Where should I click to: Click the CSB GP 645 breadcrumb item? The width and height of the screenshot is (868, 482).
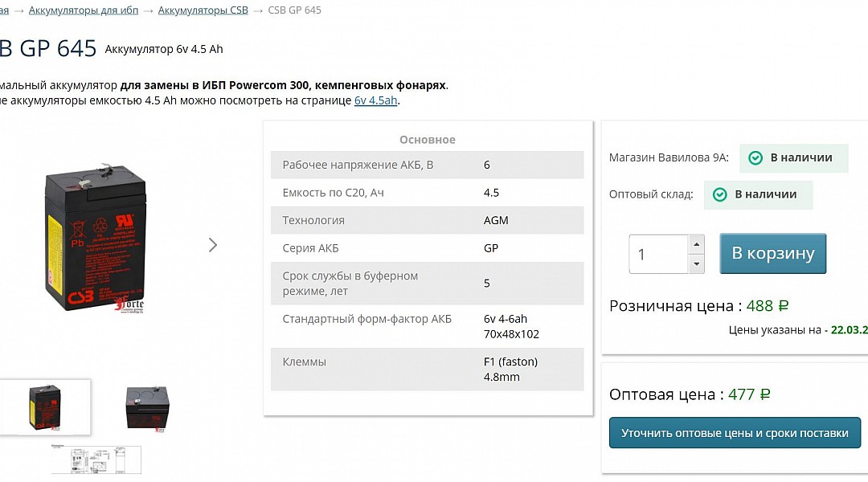[294, 10]
